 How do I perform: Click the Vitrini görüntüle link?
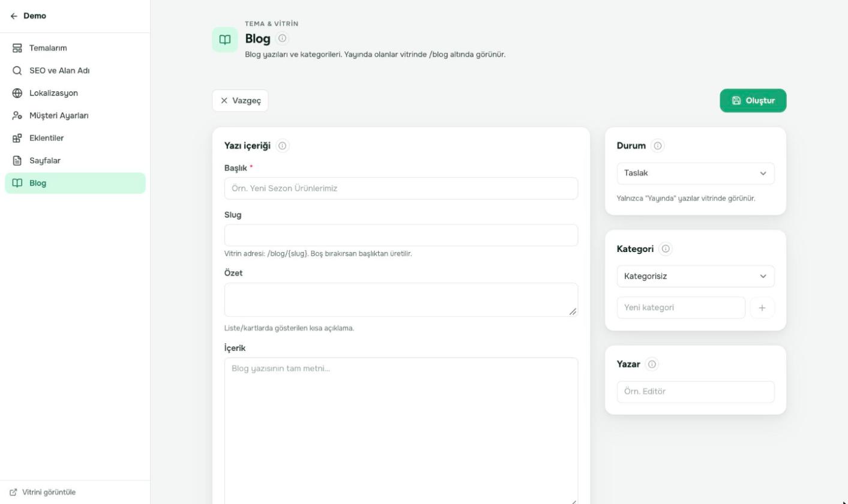pyautogui.click(x=43, y=492)
